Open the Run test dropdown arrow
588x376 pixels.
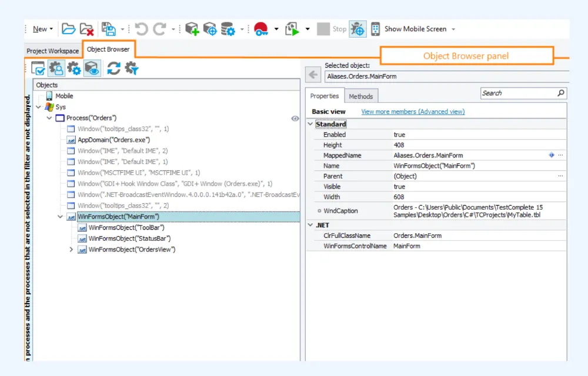(308, 29)
